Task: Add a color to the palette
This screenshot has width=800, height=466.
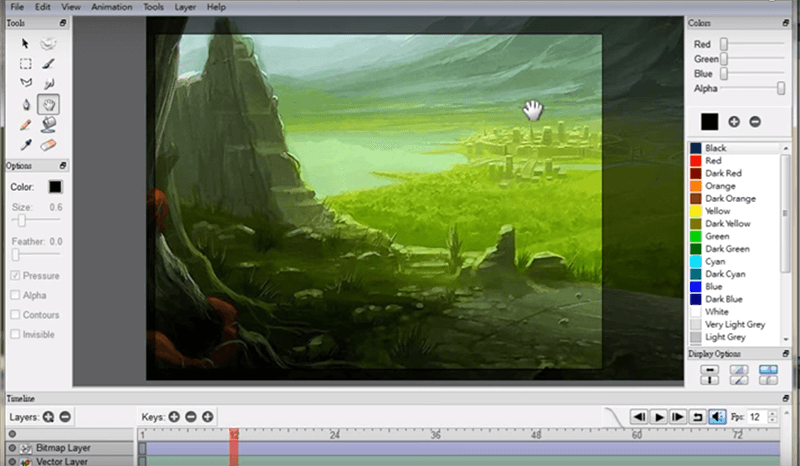Action: click(x=734, y=122)
